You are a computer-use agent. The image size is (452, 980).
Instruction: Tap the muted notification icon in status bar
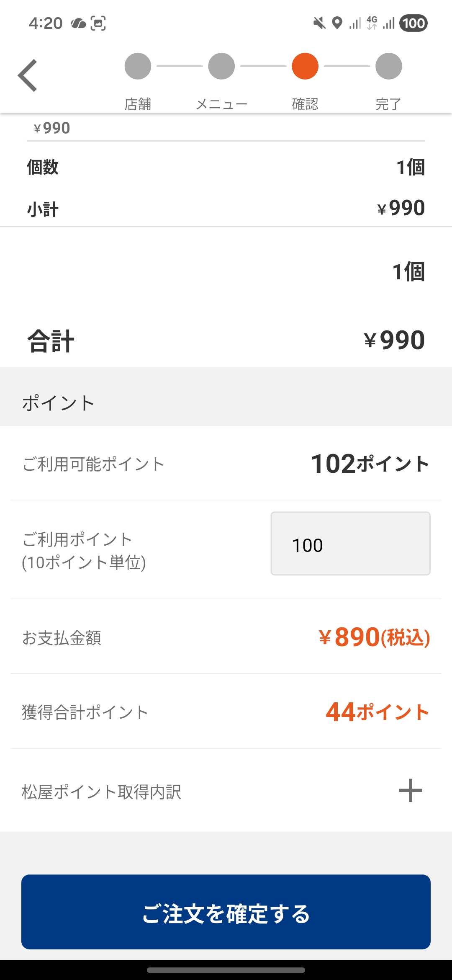pyautogui.click(x=319, y=23)
